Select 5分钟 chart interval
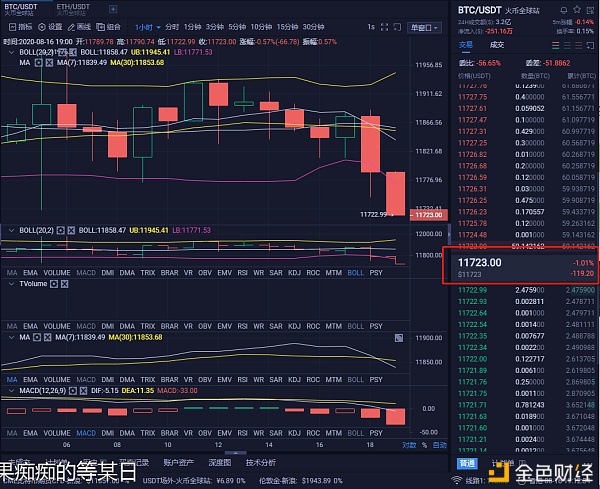Viewport: 600px width, 489px height. (x=237, y=27)
